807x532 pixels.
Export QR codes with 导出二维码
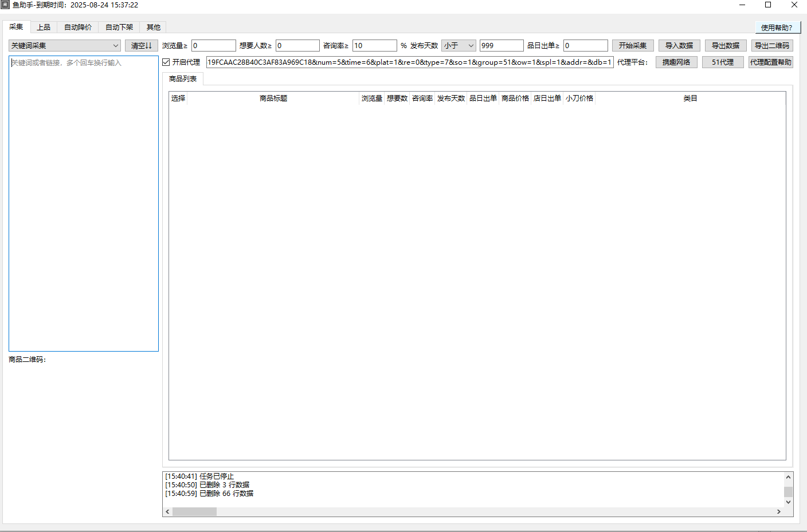(x=771, y=46)
